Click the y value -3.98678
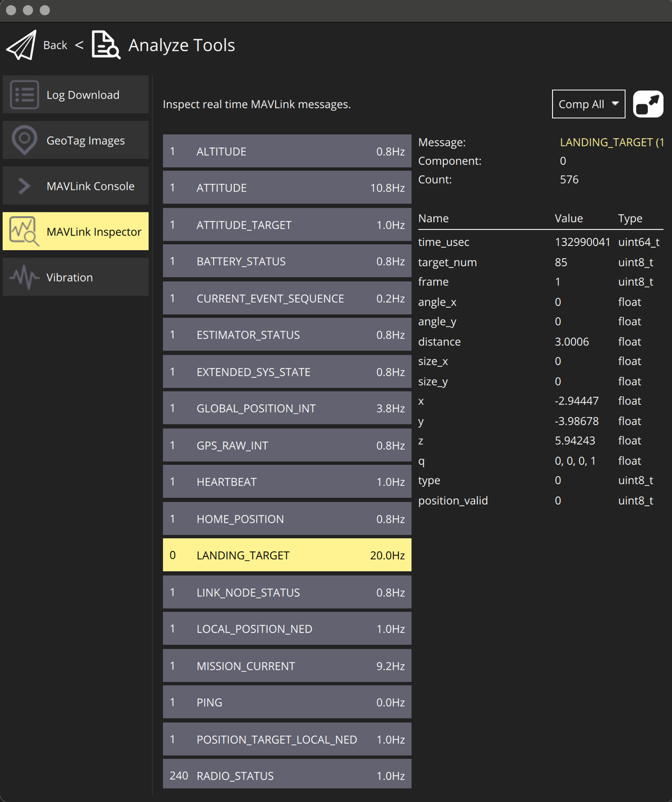The height and width of the screenshot is (802, 672). [x=577, y=421]
